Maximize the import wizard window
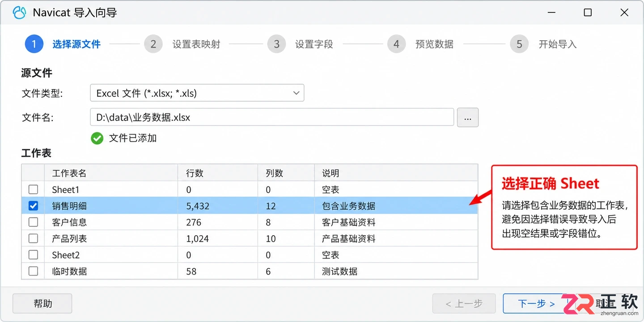Screen dimensions: 644x322 (588, 13)
